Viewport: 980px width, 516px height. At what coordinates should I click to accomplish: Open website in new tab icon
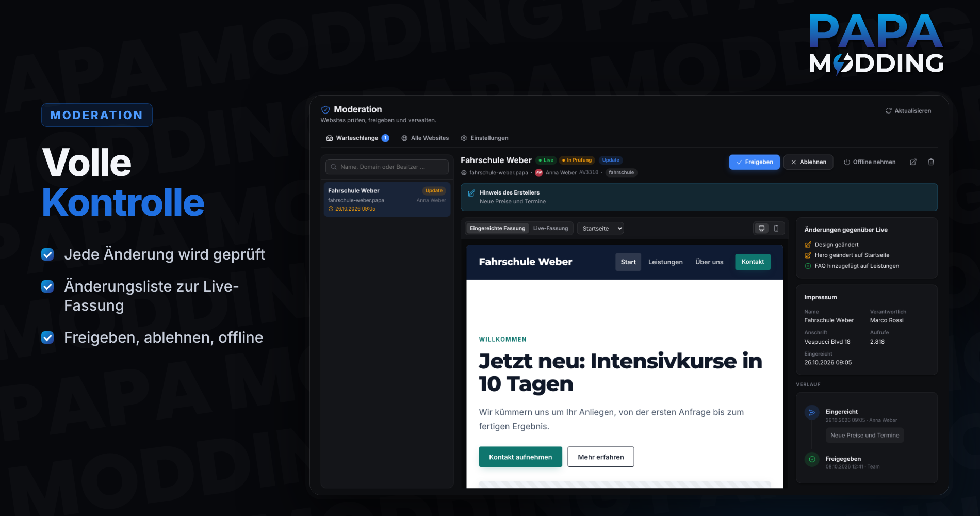pyautogui.click(x=913, y=162)
